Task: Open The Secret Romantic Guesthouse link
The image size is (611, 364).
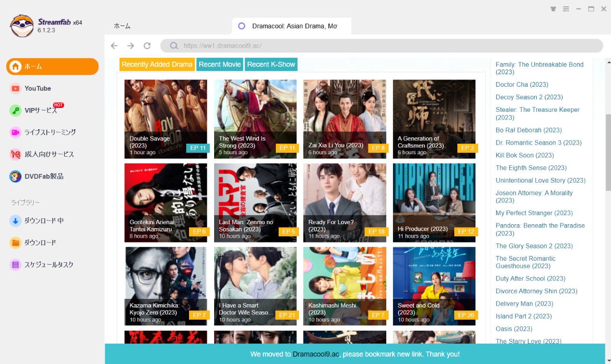Action: (x=526, y=262)
